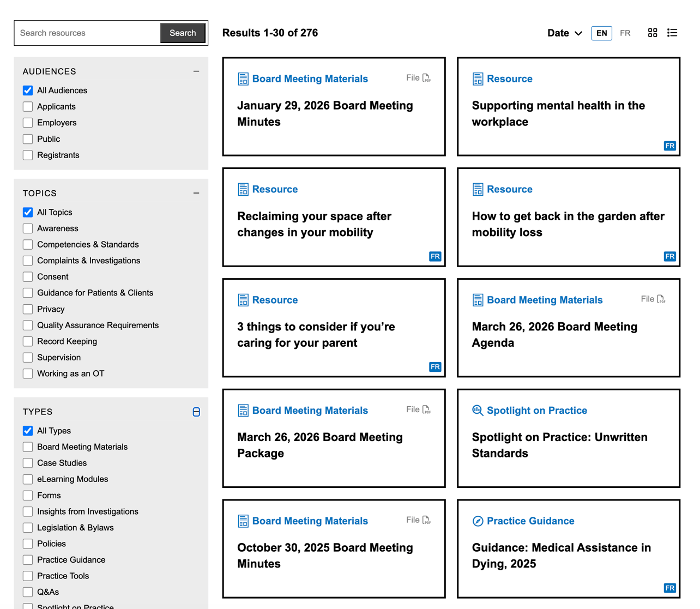Check the Q&As type checkbox

(x=28, y=592)
